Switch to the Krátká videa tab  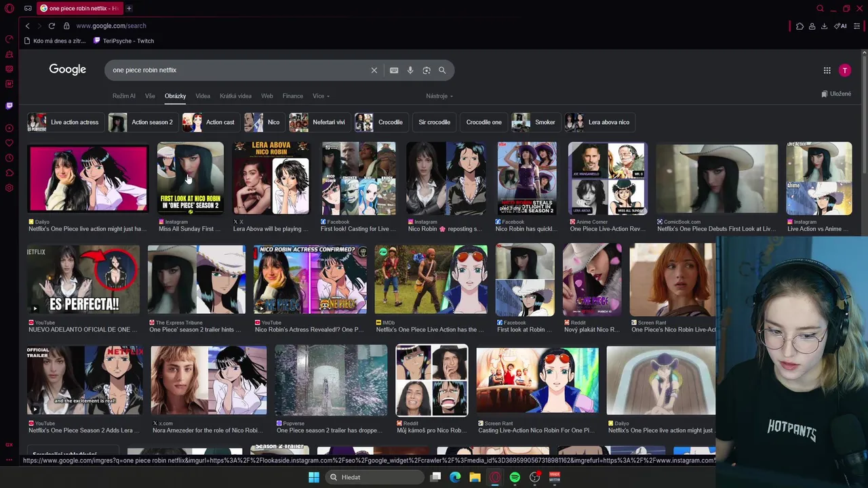tap(235, 96)
